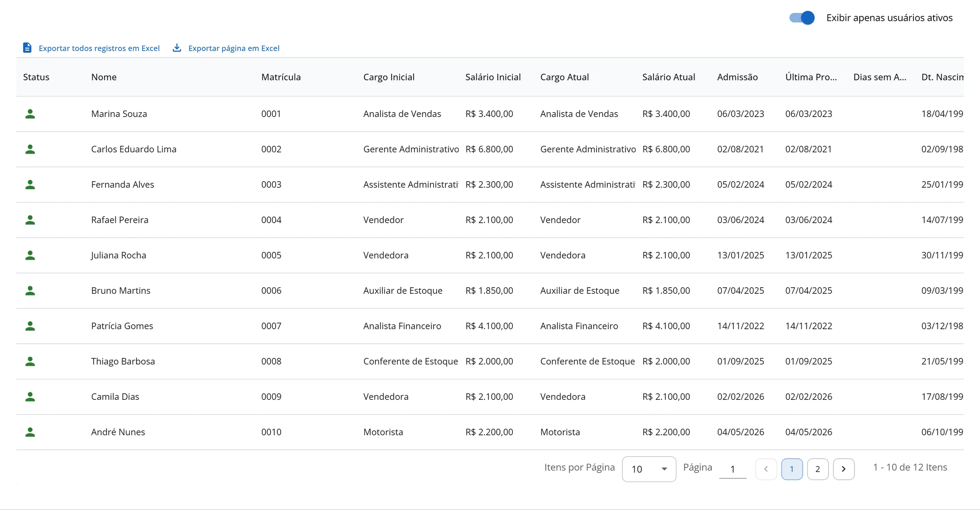Sort by the Status column header
The image size is (980, 510).
point(36,77)
